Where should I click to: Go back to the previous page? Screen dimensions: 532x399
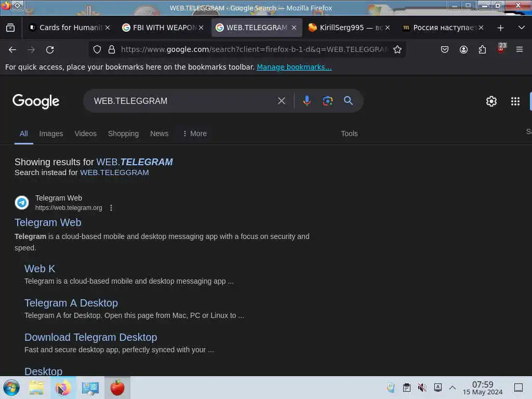tap(12, 49)
